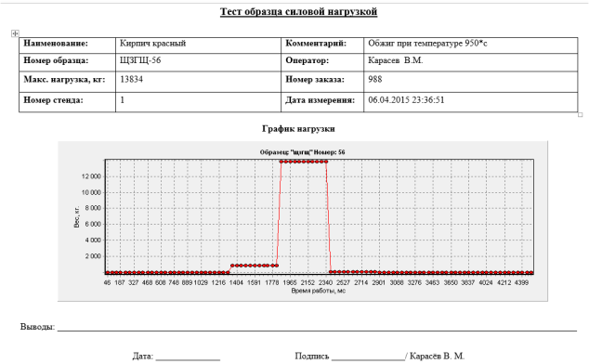Click the '12 000' y-axis tick label
The height and width of the screenshot is (364, 589).
point(91,176)
